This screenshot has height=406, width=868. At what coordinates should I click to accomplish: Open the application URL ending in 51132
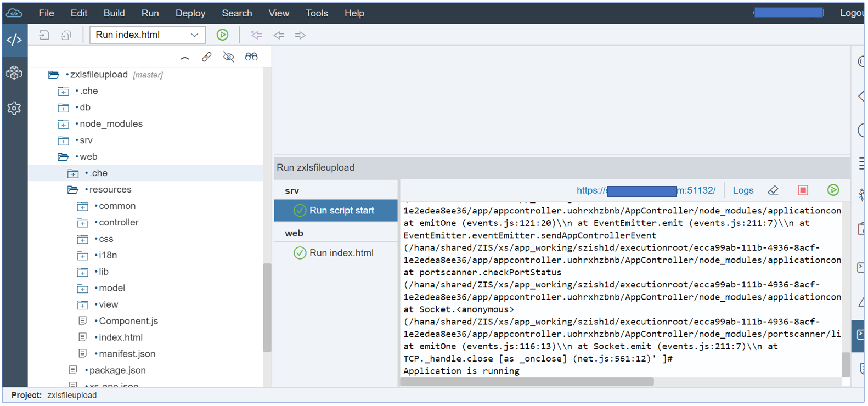(x=646, y=190)
